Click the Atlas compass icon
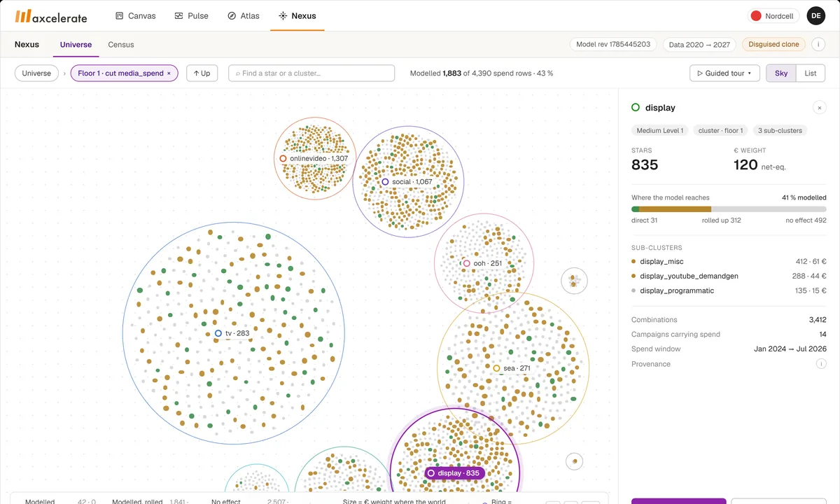The width and height of the screenshot is (840, 504). 232,15
